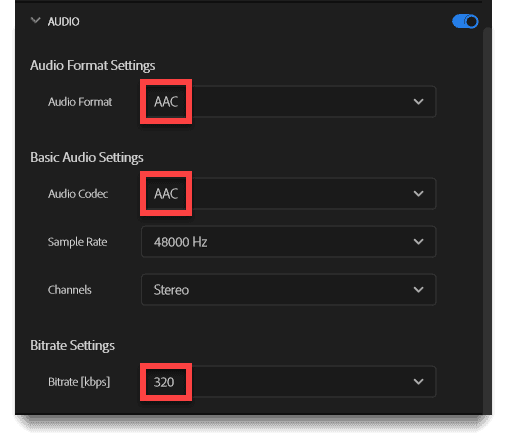
Task: Click the Audio Format Settings heading
Action: [93, 65]
